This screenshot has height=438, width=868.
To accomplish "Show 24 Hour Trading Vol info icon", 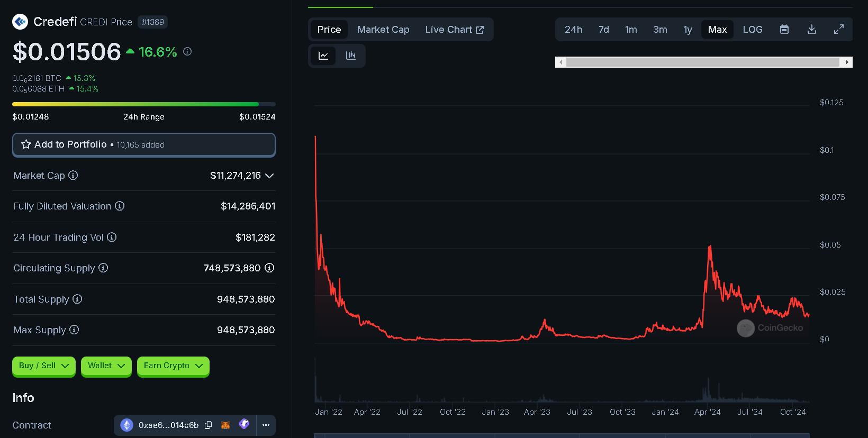I will [x=112, y=237].
